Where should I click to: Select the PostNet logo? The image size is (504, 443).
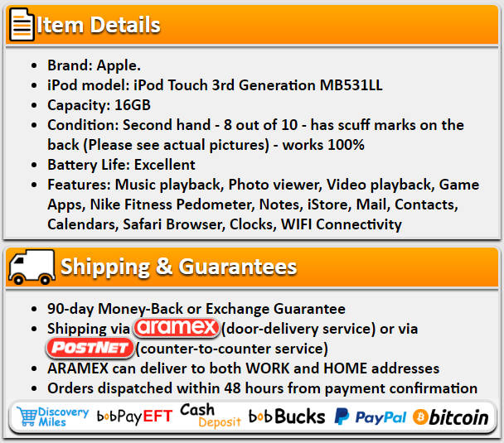[90, 348]
